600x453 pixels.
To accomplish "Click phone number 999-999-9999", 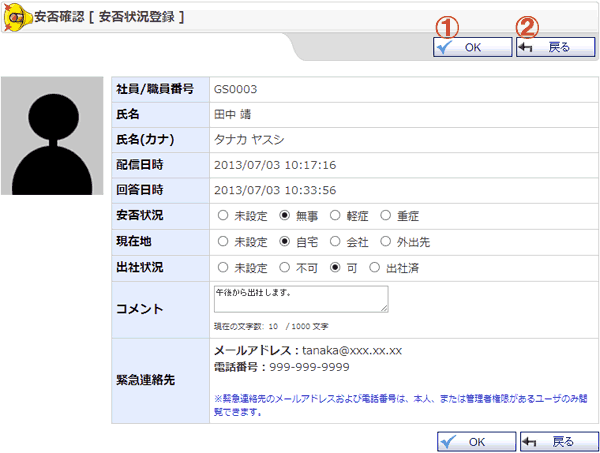I will pos(309,367).
